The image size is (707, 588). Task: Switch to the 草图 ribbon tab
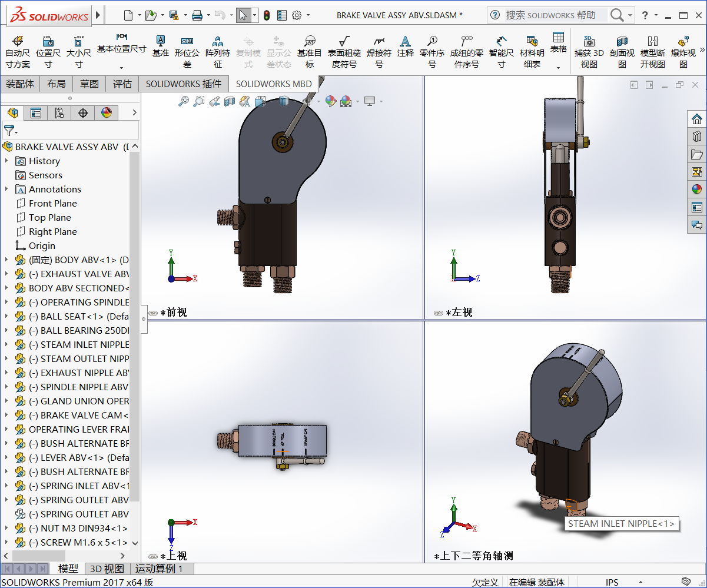pos(89,84)
